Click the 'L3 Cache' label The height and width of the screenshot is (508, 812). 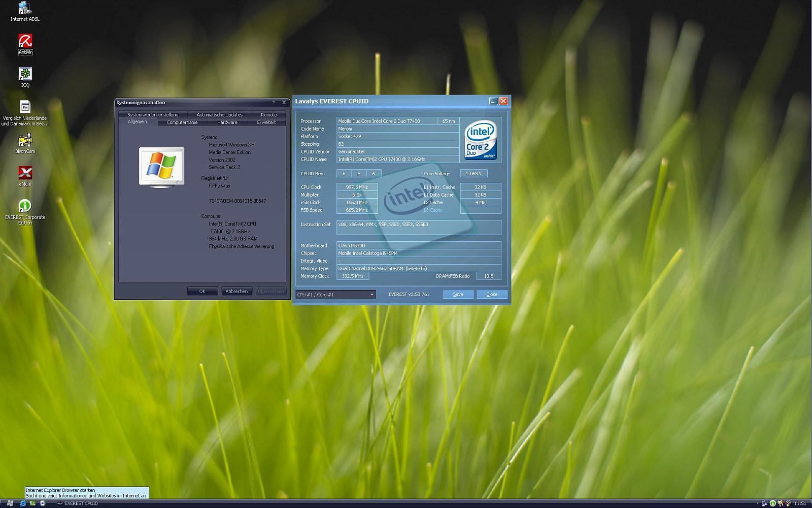433,210
